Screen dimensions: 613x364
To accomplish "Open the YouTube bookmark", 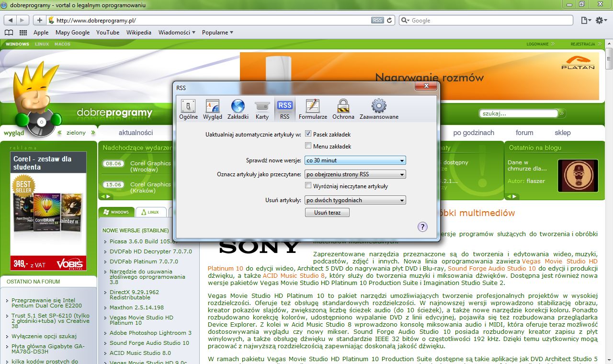I will tap(108, 33).
